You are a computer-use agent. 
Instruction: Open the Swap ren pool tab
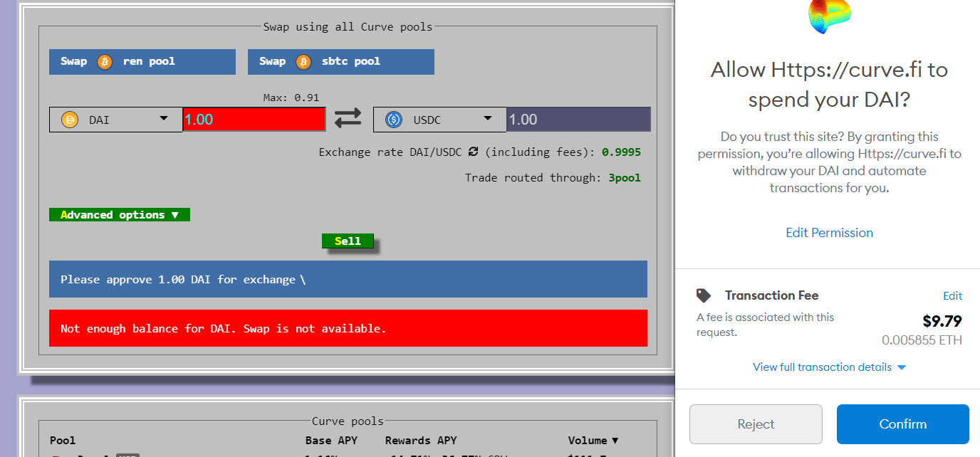[142, 61]
